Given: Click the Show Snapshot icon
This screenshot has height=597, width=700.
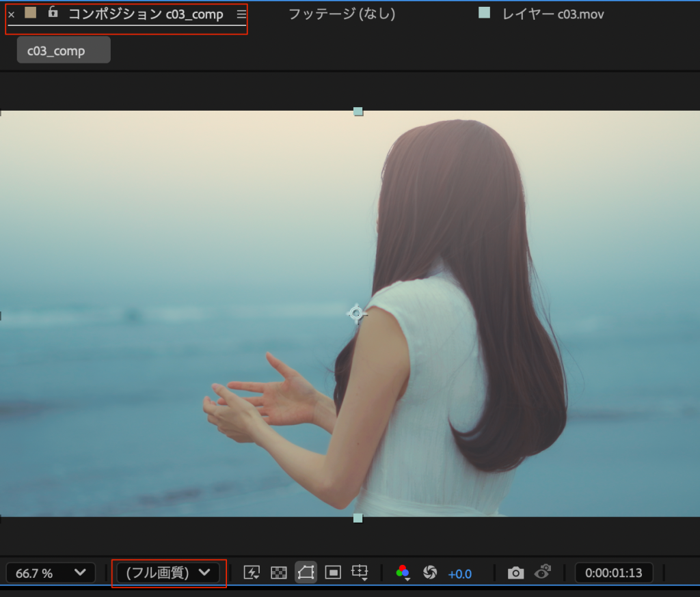Looking at the screenshot, I should click(543, 572).
